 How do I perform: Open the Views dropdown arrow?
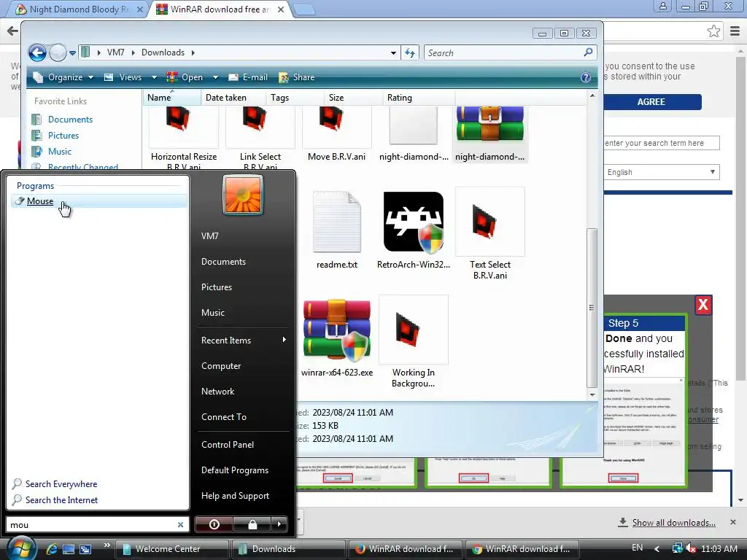click(154, 77)
